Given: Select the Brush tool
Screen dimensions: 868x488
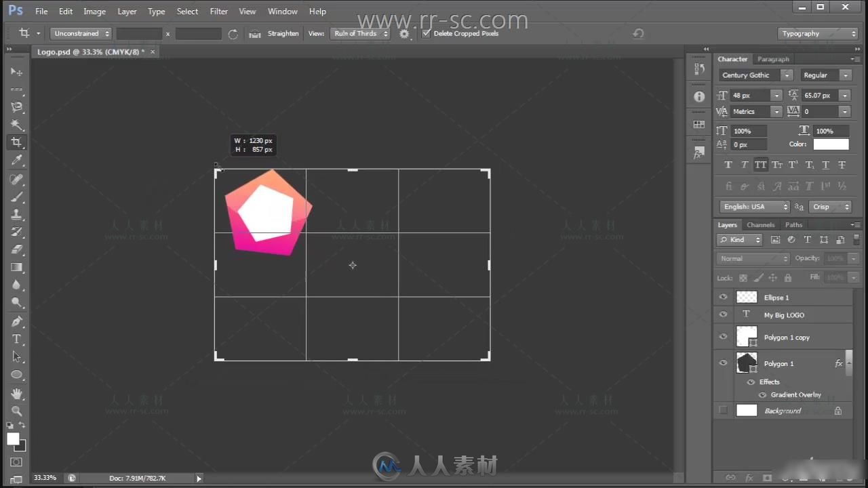Looking at the screenshot, I should point(17,197).
